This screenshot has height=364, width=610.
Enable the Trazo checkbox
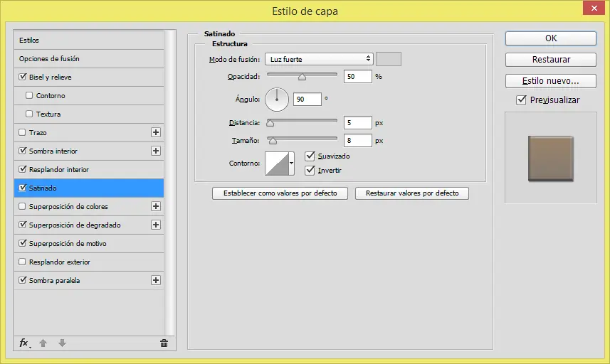[x=22, y=132]
